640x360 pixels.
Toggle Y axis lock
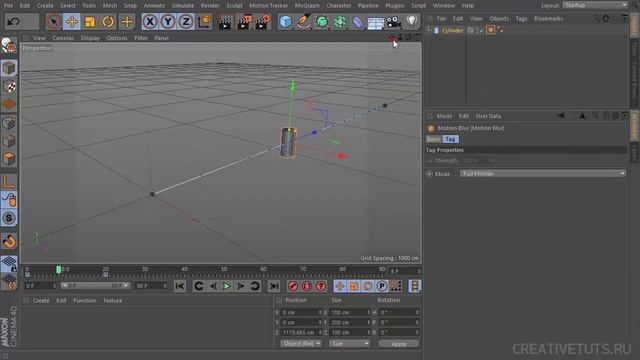pyautogui.click(x=168, y=21)
